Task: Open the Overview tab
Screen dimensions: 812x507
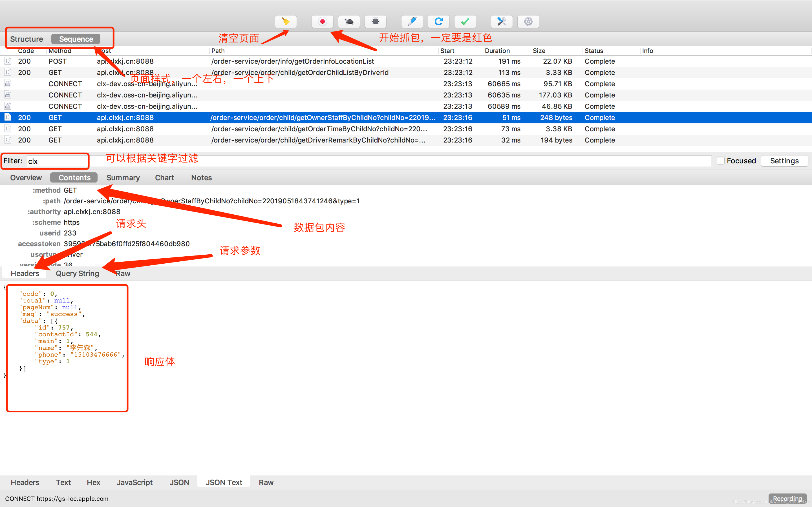Action: point(26,178)
